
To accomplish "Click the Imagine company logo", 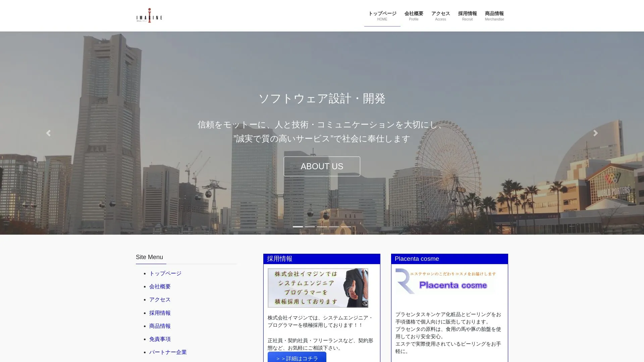I will pyautogui.click(x=149, y=15).
